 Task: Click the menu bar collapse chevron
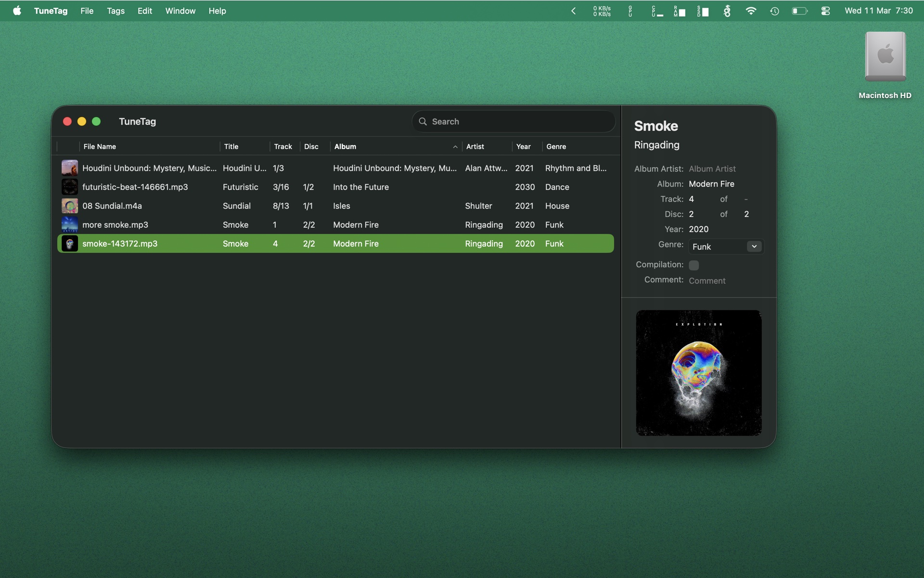point(573,11)
